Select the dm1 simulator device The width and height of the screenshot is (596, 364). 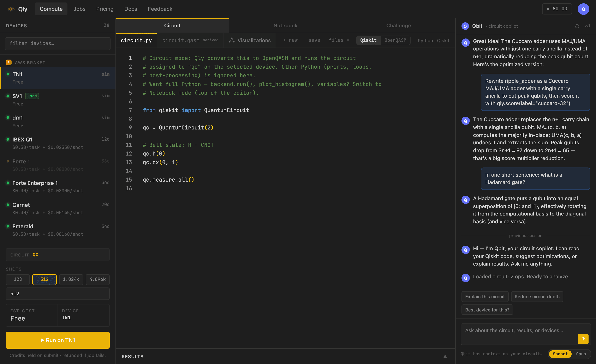58,121
